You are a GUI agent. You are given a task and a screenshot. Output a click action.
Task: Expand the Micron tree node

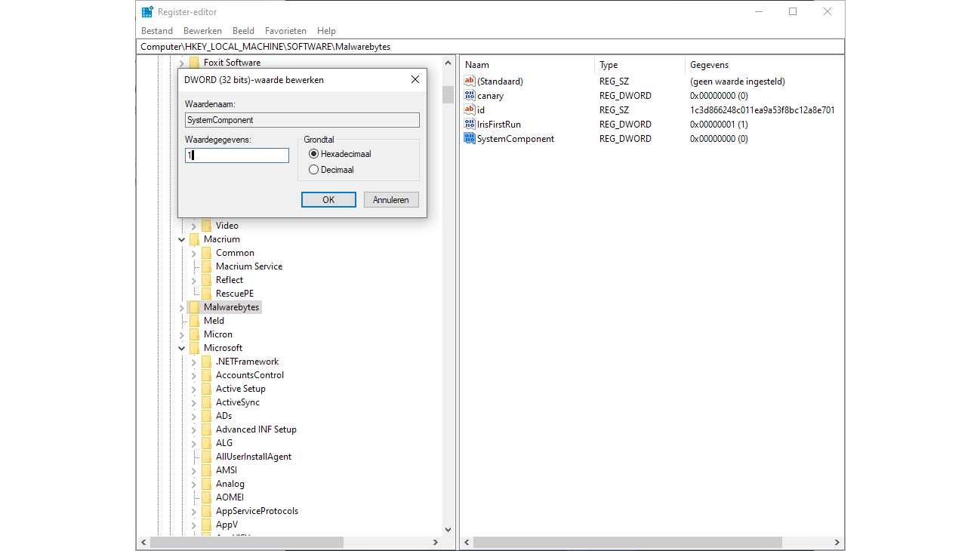[181, 334]
